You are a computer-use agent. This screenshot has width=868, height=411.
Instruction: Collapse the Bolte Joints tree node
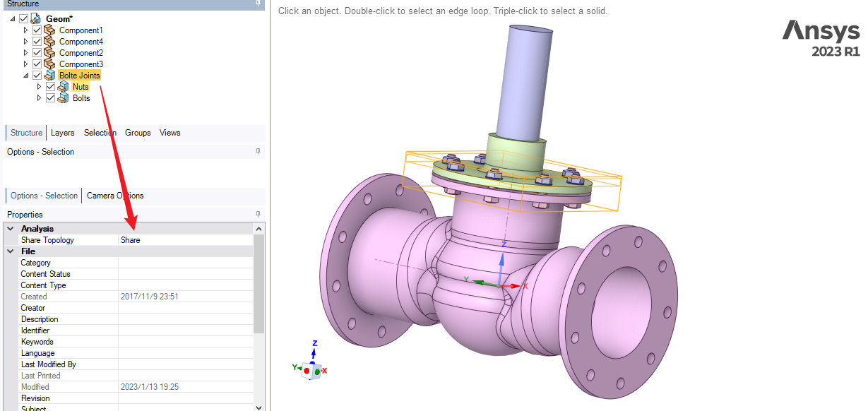coord(26,76)
